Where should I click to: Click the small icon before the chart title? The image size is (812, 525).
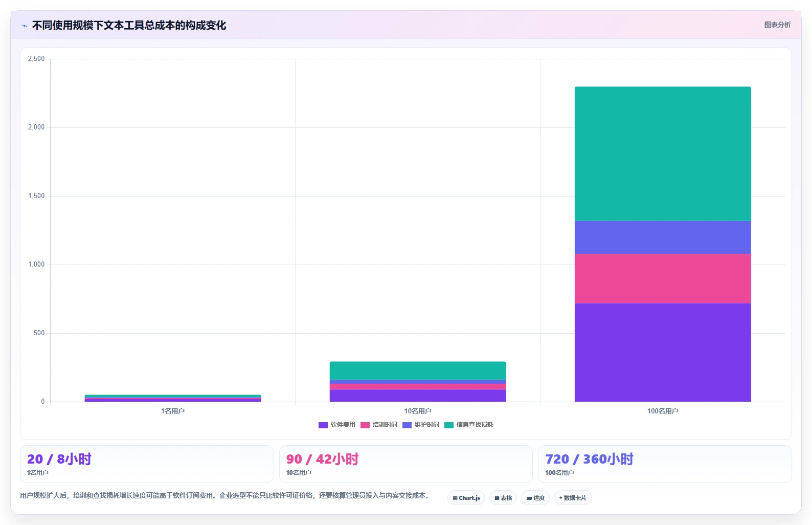click(24, 26)
